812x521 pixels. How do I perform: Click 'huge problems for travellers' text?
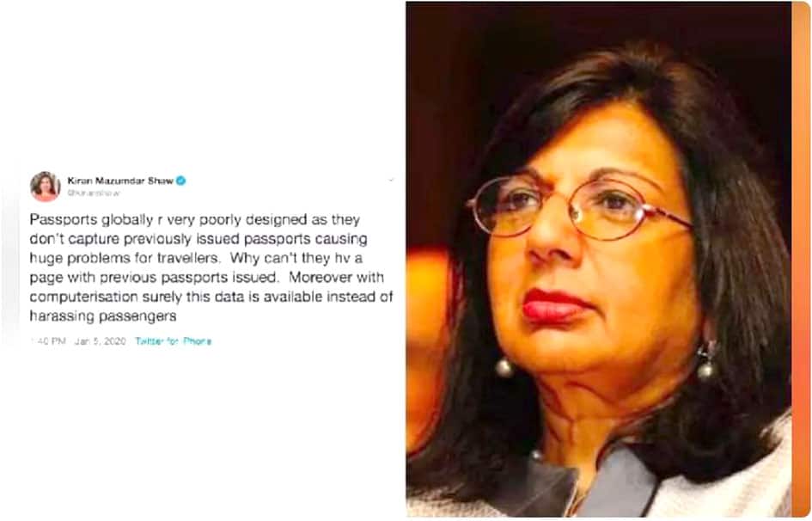[x=125, y=258]
